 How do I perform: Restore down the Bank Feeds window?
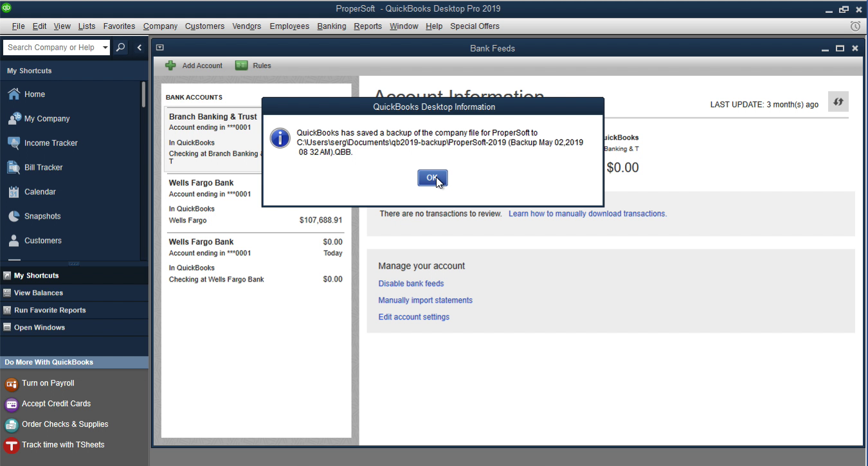click(840, 48)
